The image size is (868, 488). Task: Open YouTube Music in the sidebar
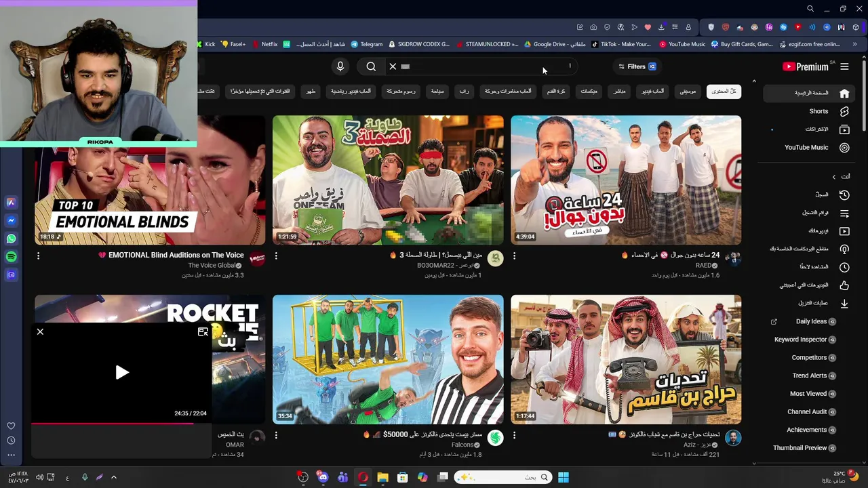[807, 147]
